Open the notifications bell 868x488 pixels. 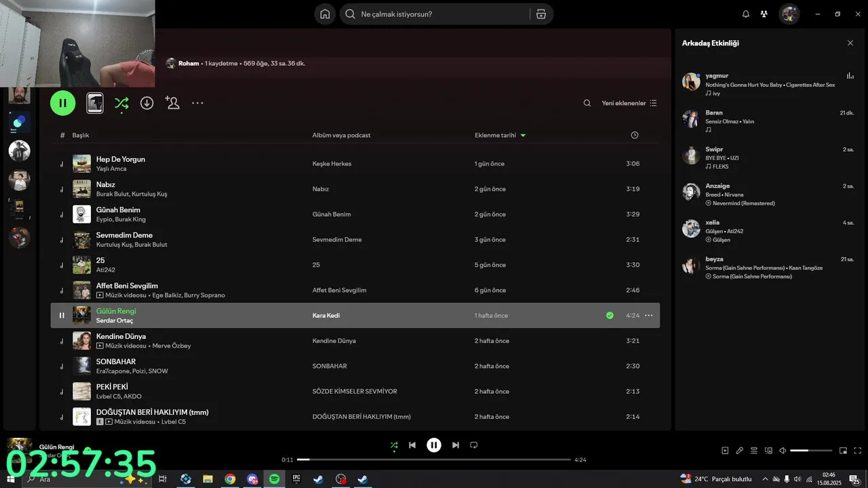(746, 14)
